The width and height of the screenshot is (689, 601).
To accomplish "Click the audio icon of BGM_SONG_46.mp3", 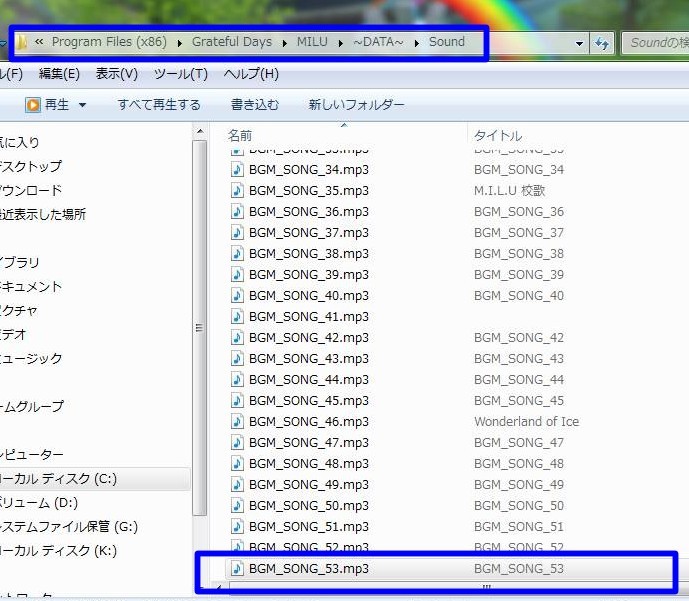I will tap(237, 421).
